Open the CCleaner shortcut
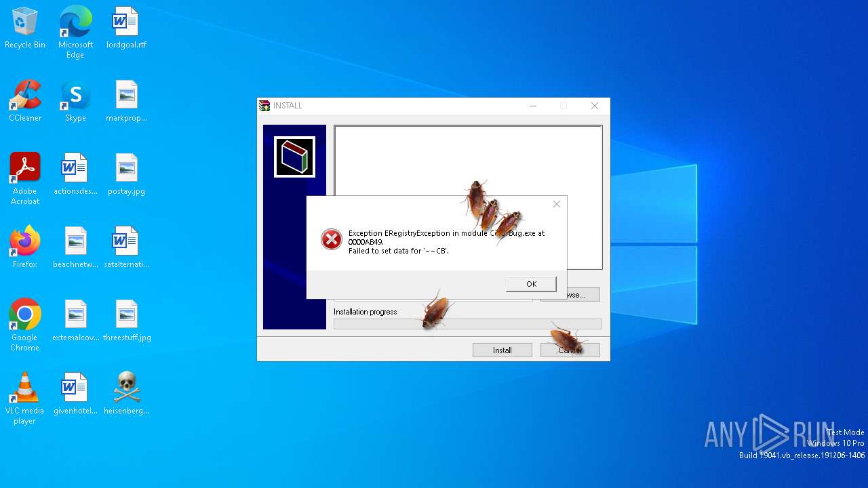The width and height of the screenshot is (868, 488). [25, 101]
